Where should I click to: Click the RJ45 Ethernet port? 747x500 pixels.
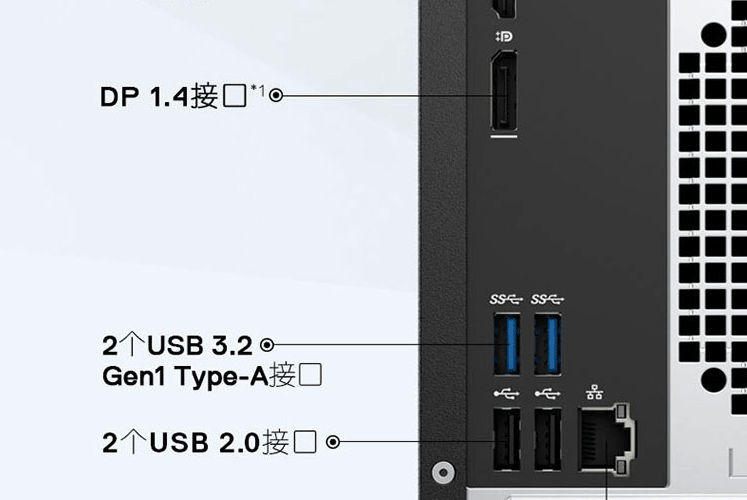[606, 440]
